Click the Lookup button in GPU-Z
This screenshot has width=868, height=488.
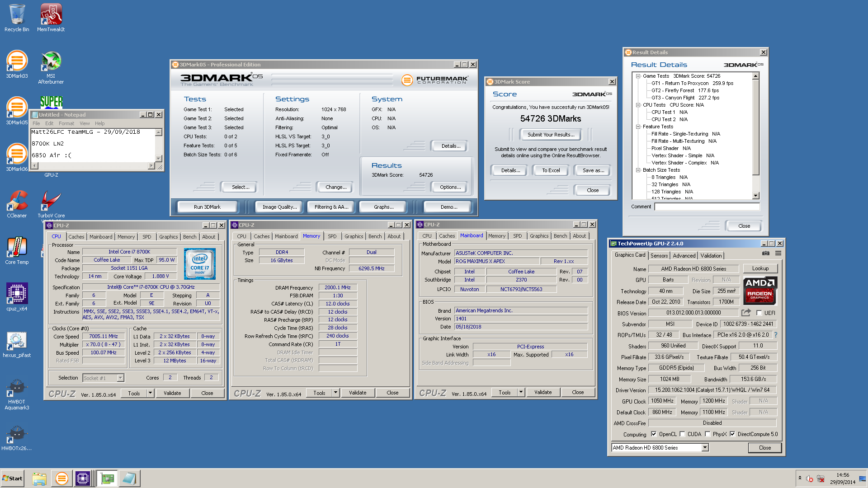pos(760,268)
